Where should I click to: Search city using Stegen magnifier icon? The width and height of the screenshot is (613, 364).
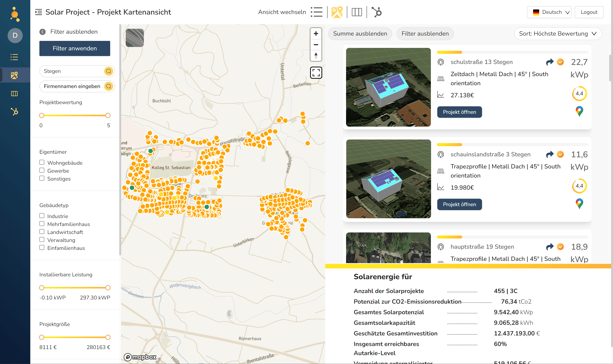point(109,71)
